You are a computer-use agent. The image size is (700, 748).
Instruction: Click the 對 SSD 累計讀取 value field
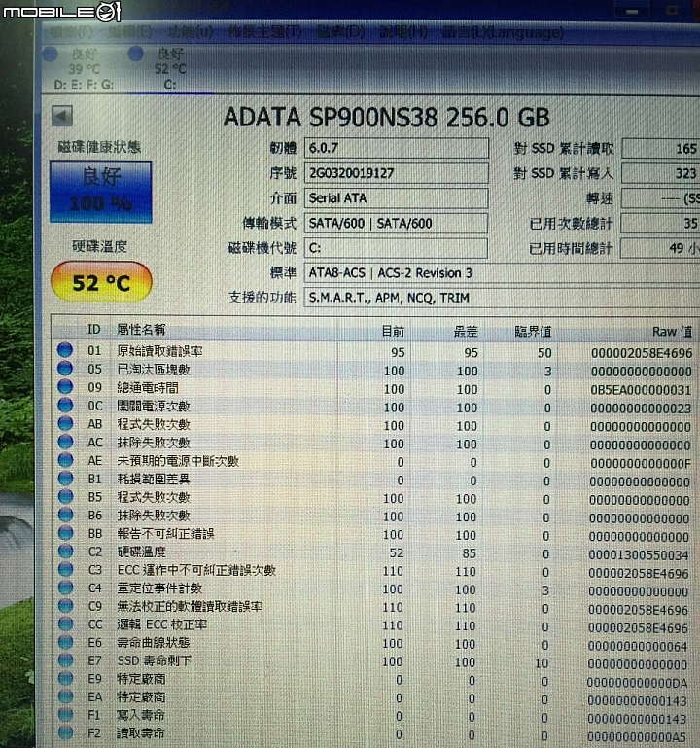pyautogui.click(x=660, y=149)
